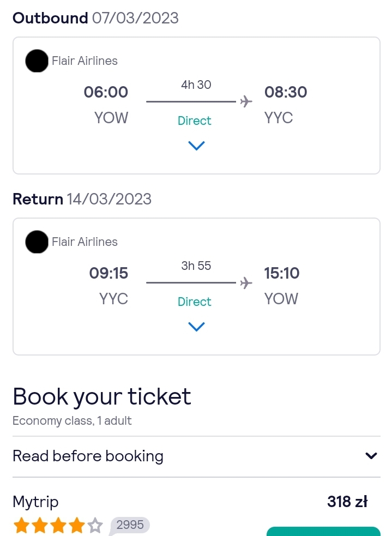
Task: Click outbound Direct label
Action: point(195,121)
